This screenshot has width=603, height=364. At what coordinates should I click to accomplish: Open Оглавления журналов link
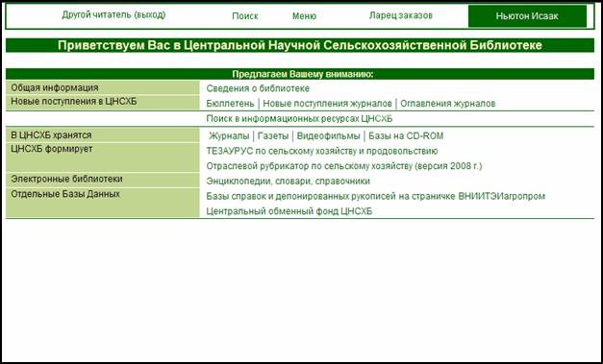[x=447, y=104]
